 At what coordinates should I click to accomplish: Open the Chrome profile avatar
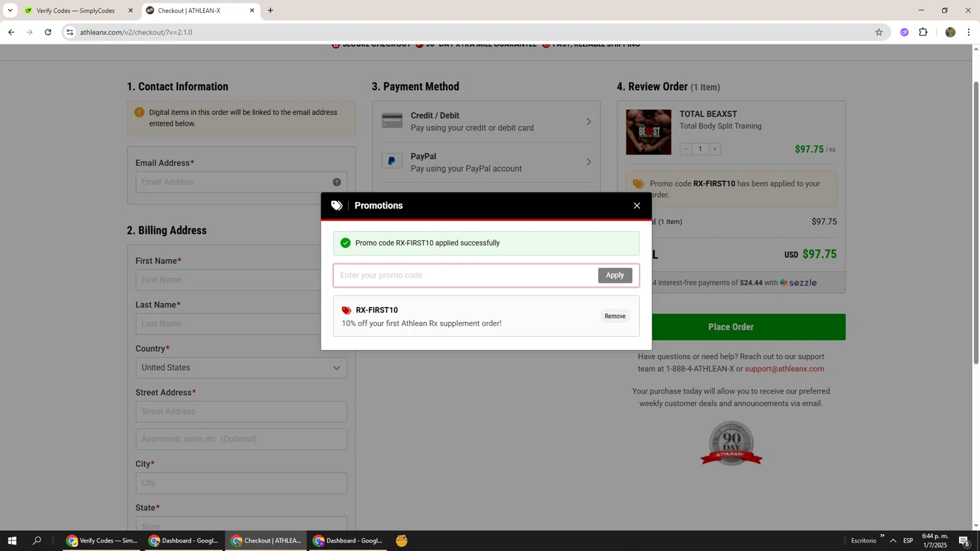[950, 32]
